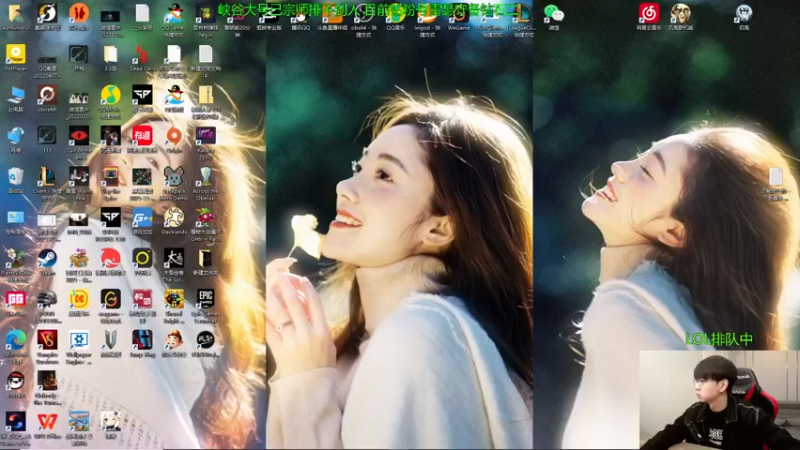800x450 pixels.
Task: Open the orange circle icon with red figures
Action: (x=79, y=14)
